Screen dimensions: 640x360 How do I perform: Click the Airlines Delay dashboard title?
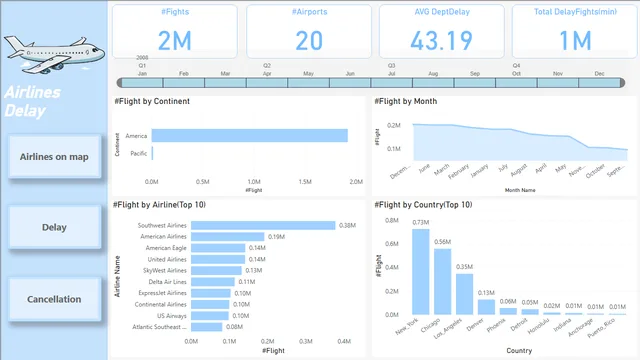[x=33, y=102]
